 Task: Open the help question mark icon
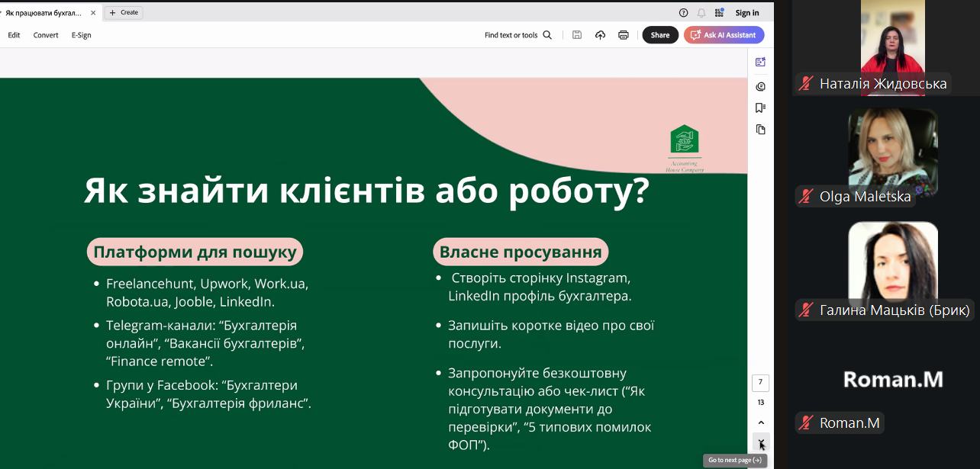(x=683, y=13)
